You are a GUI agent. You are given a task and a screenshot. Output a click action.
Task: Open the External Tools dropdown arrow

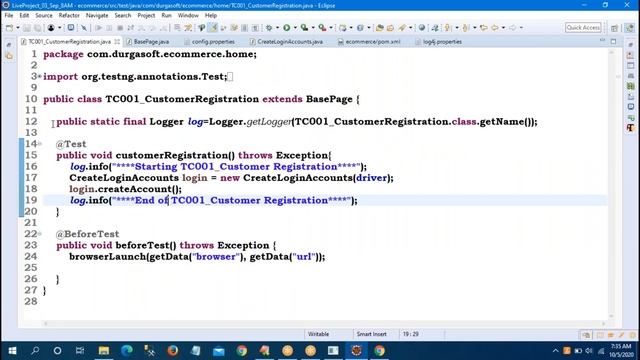coord(331,28)
